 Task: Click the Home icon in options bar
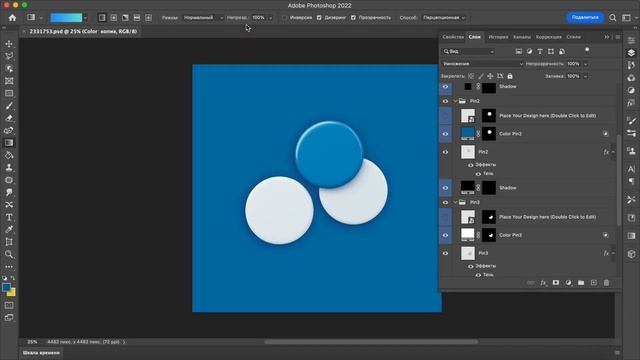[12, 18]
